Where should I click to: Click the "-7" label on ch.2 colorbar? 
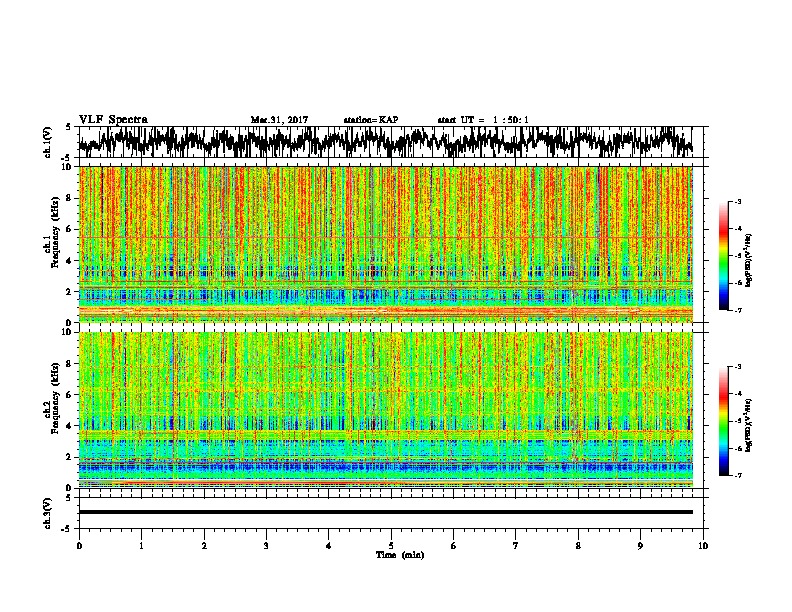pos(738,476)
